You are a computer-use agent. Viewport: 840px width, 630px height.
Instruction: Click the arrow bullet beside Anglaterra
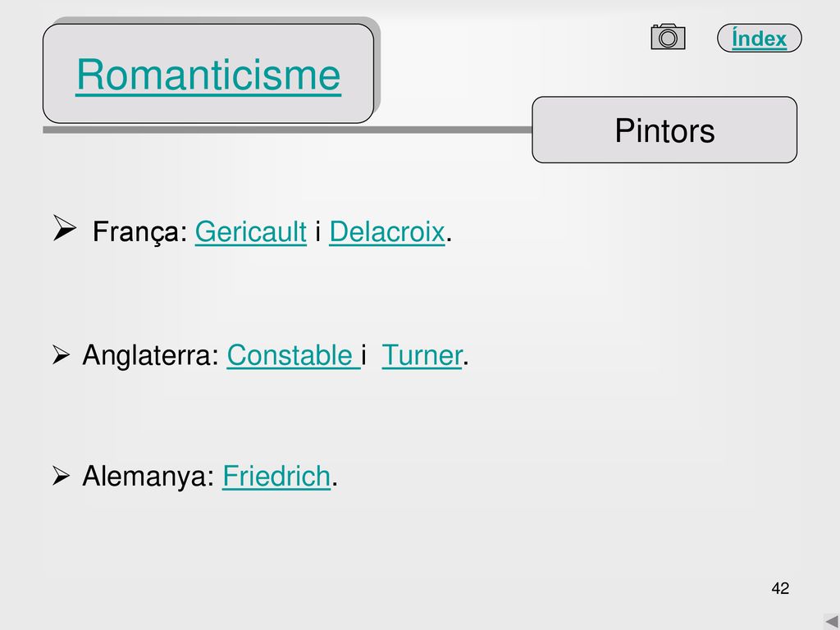click(61, 354)
